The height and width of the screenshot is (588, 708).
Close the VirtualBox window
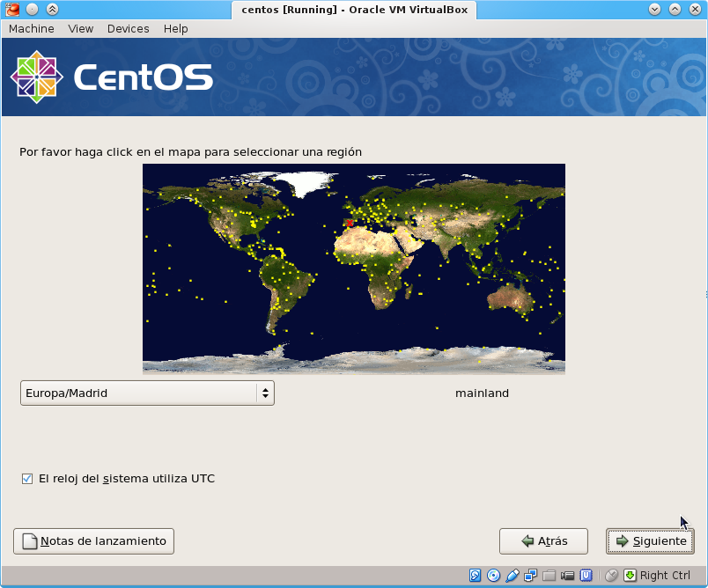[x=695, y=9]
